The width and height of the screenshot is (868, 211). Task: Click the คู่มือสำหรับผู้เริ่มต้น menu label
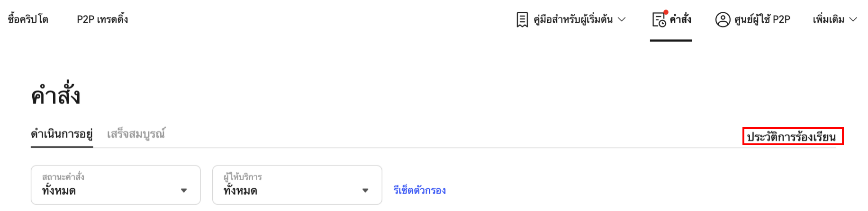point(573,19)
